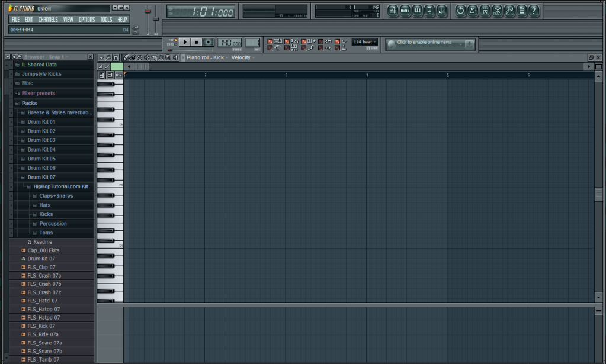606x364 pixels.
Task: Click the undo history circular arrow icon
Action: pyautogui.click(x=460, y=11)
